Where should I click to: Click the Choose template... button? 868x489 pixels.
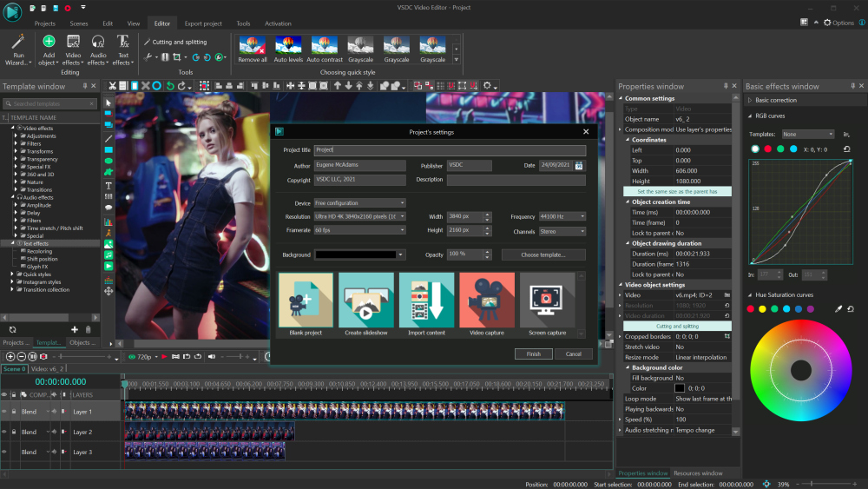(x=543, y=254)
